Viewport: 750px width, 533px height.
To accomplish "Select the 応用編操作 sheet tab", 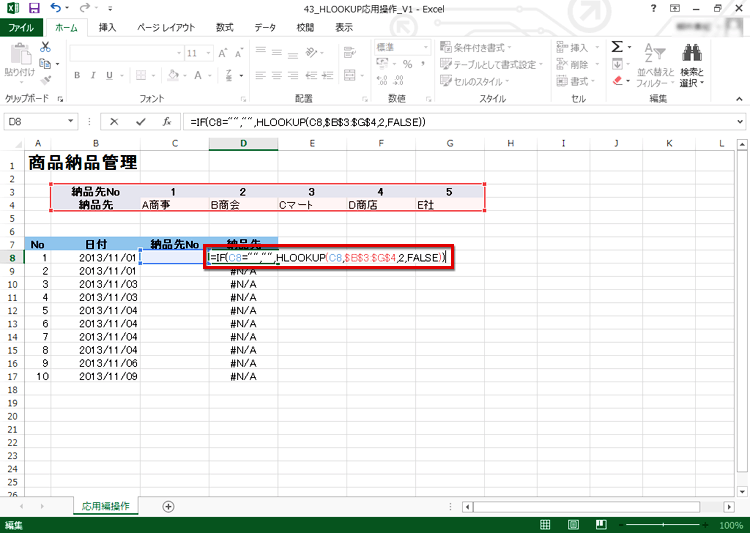I will click(x=106, y=506).
